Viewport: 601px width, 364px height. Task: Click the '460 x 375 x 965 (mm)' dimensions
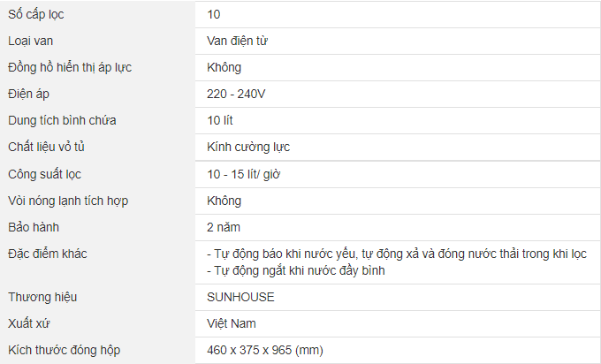tap(265, 350)
